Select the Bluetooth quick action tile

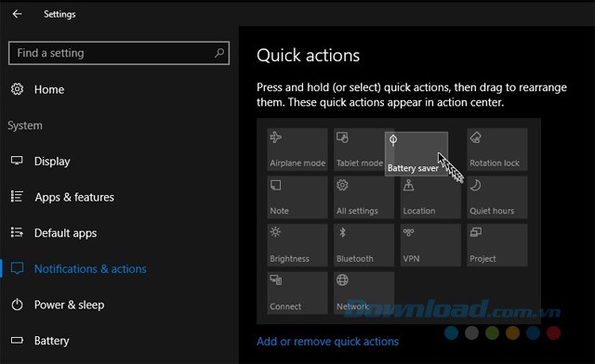point(364,245)
